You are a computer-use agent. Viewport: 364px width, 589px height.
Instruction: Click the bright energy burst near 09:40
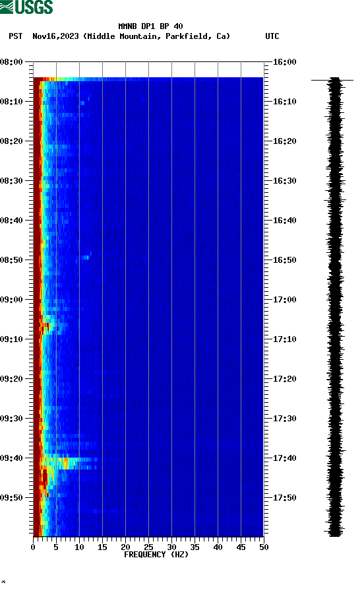pos(69,463)
